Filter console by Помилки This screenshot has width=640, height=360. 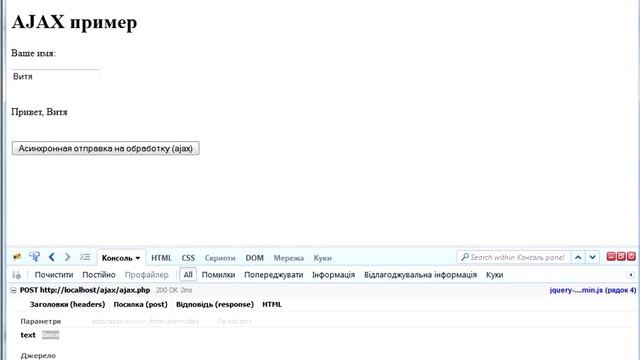pos(218,275)
